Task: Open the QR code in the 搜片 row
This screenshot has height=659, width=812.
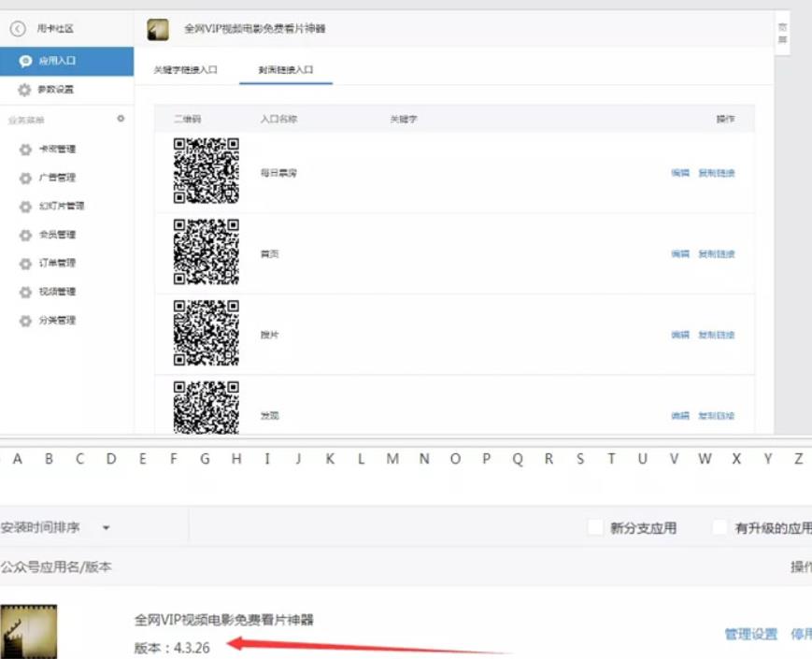Action: click(x=207, y=333)
